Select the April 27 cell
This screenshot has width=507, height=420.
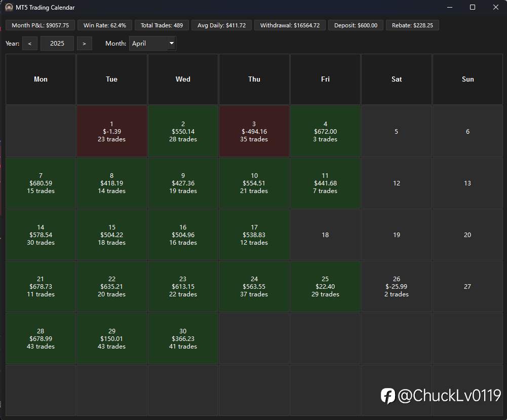[468, 286]
